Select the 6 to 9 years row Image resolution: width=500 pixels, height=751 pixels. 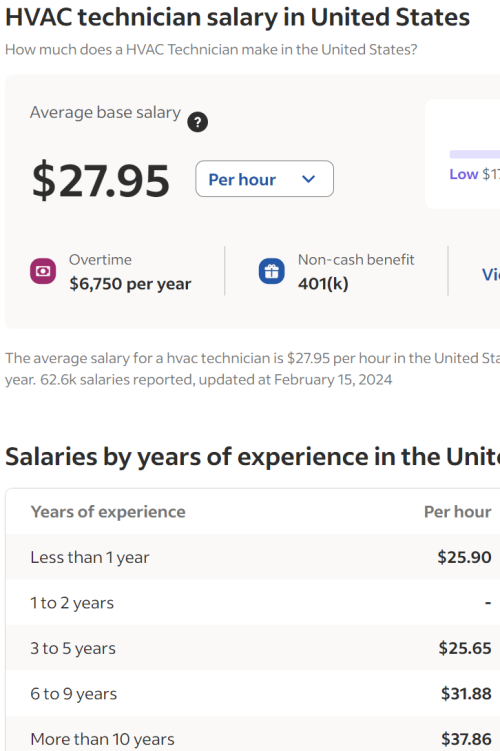[253, 694]
